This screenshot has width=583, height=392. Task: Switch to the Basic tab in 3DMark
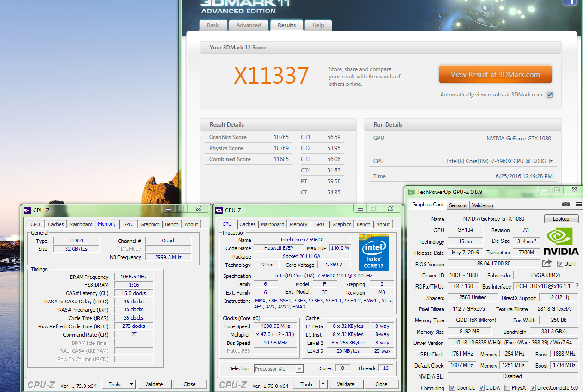(x=213, y=25)
